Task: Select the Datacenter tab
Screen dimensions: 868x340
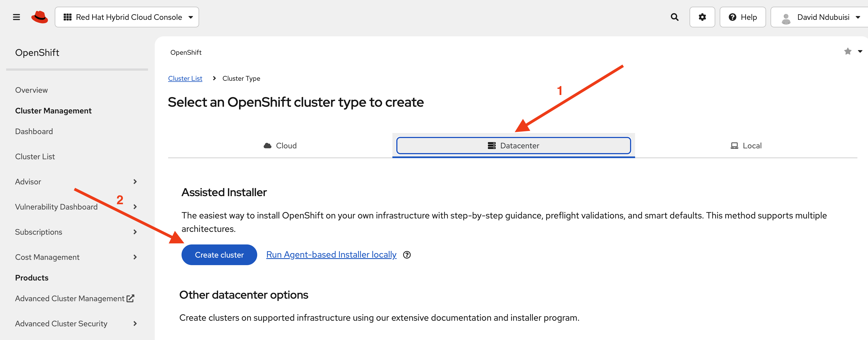Action: pyautogui.click(x=514, y=145)
